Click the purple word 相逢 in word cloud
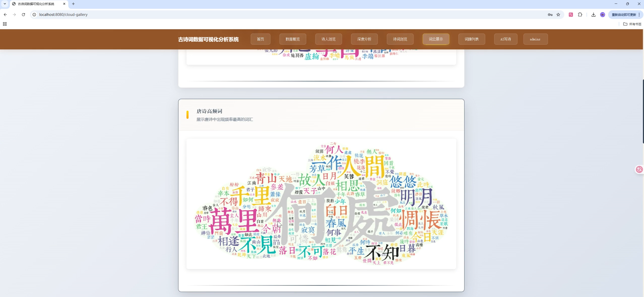The width and height of the screenshot is (644, 297). pyautogui.click(x=228, y=241)
